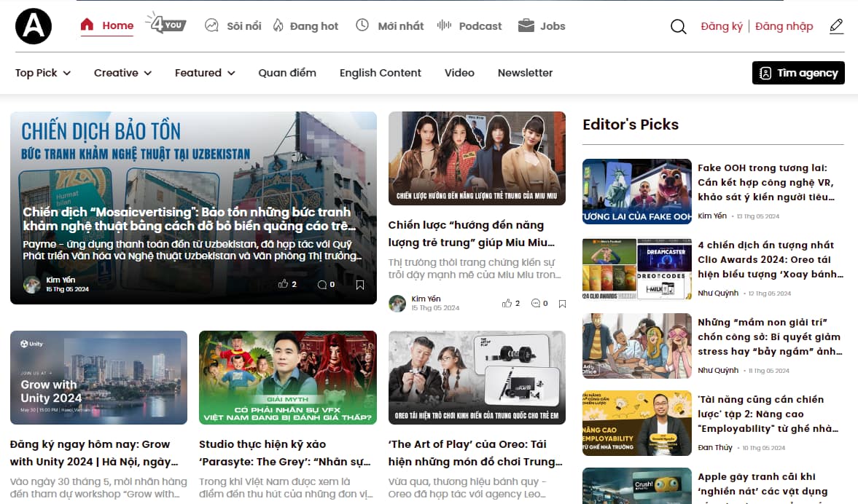Open 'Fake OOH trong tương lai' headline
858x504 pixels.
766,182
